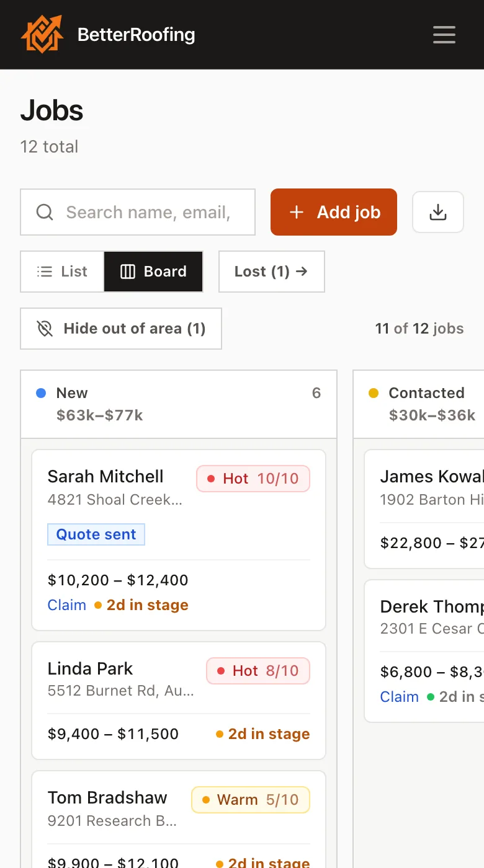Click the Contacted column title
Viewport: 484px width, 868px height.
pyautogui.click(x=427, y=393)
